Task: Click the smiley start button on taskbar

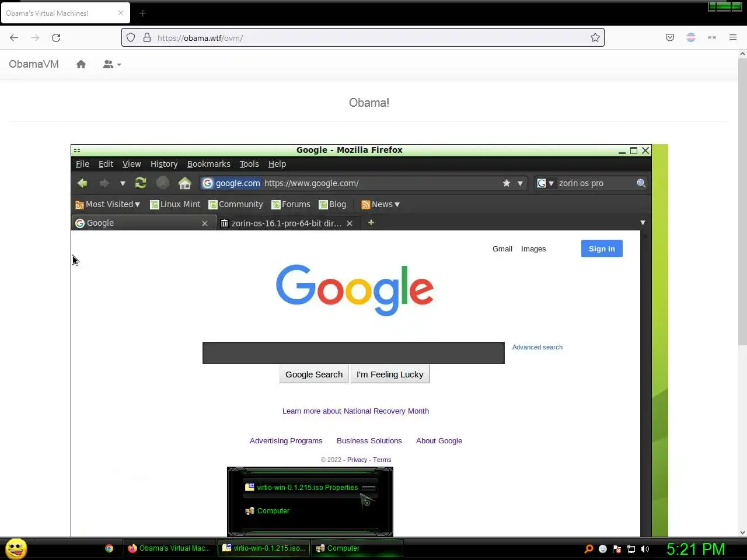Action: 16,548
